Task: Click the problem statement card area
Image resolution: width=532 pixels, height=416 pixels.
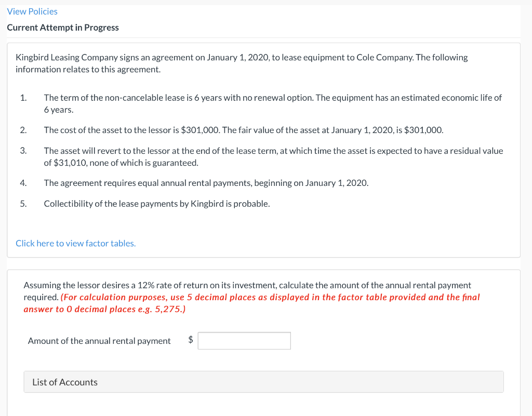Action: coord(263,150)
